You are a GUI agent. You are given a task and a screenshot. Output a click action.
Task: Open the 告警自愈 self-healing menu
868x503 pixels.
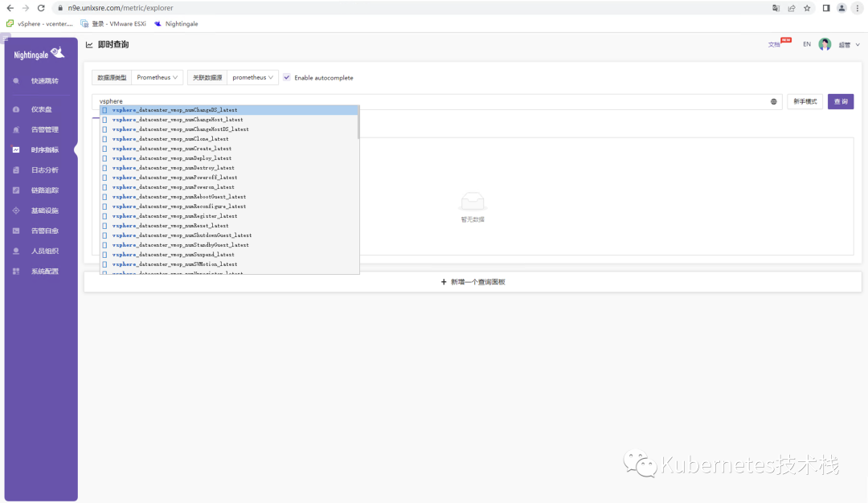tap(40, 231)
